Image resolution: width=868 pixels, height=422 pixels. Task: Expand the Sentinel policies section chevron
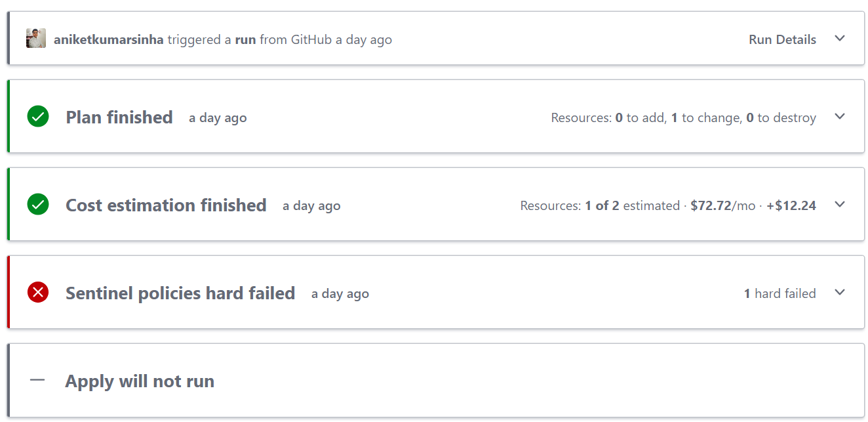840,293
